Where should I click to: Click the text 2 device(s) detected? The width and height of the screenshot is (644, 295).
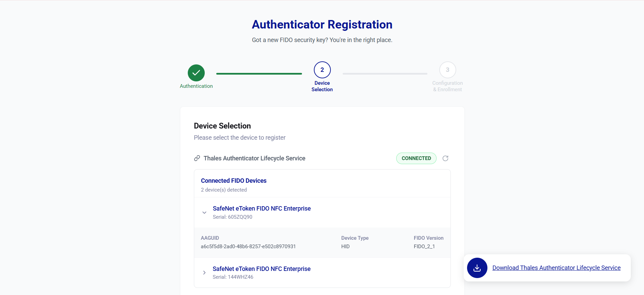(x=224, y=190)
